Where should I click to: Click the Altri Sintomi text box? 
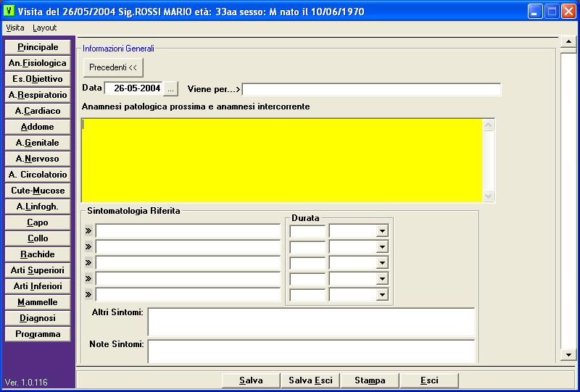[x=311, y=322]
